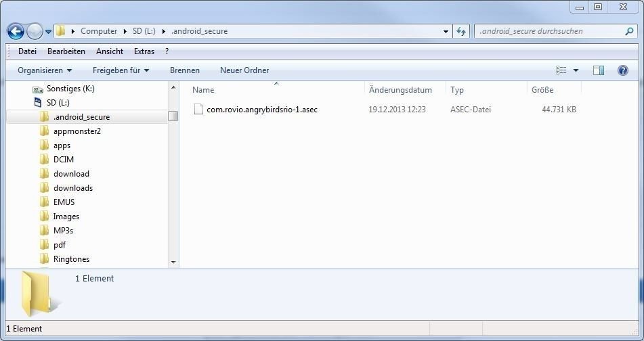The width and height of the screenshot is (644, 341).
Task: Open the recent pages arrow beside Forward
Action: [48, 32]
